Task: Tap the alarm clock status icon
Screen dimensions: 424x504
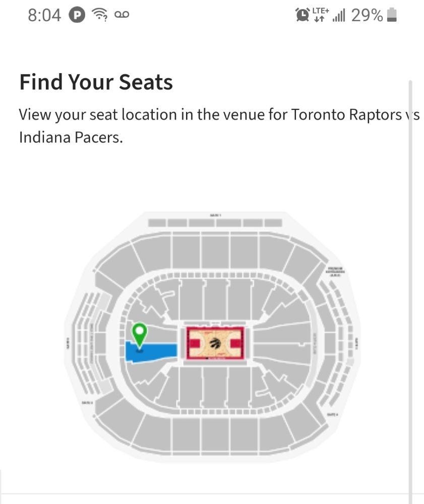Action: point(302,15)
